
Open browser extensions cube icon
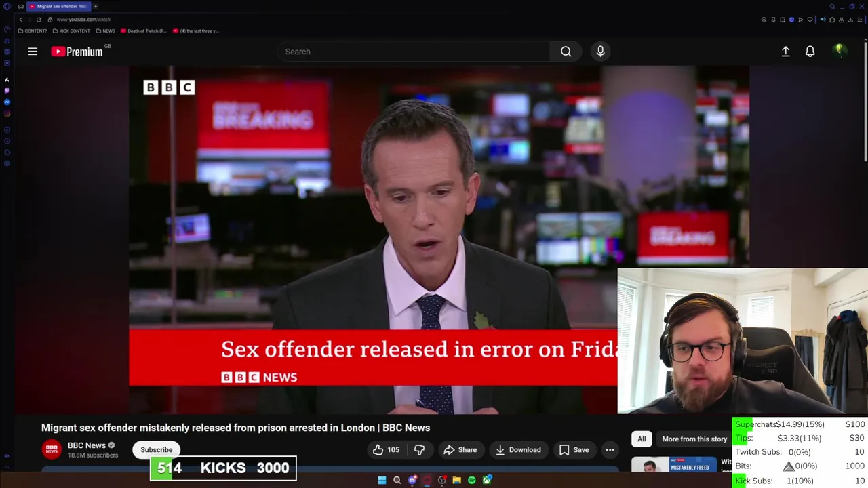(832, 20)
